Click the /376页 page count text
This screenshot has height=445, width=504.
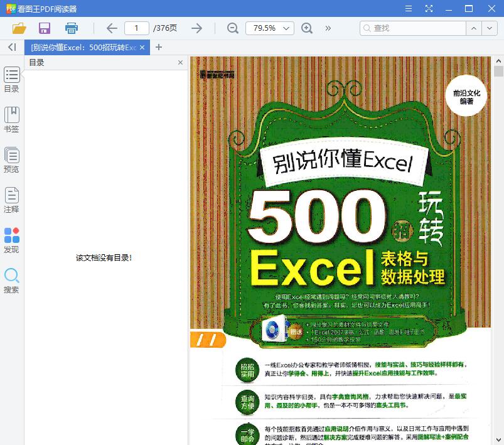tap(165, 28)
